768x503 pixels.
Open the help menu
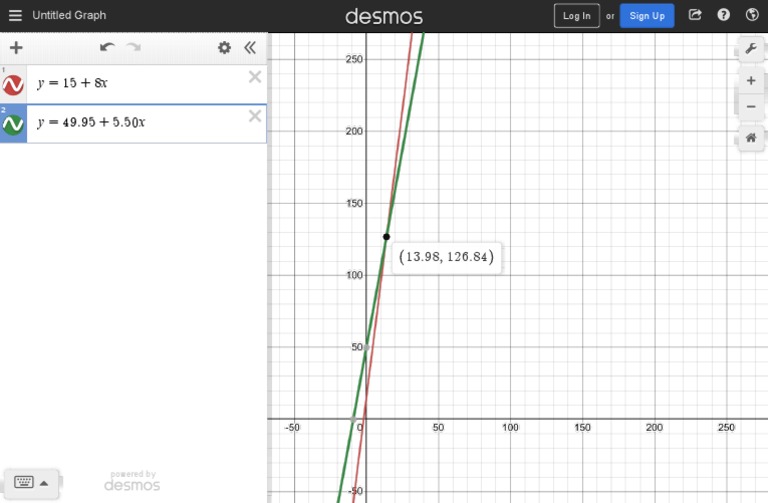pyautogui.click(x=723, y=15)
